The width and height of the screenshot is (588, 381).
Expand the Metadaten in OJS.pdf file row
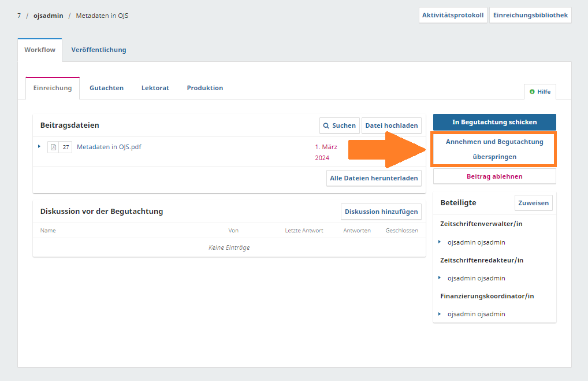[39, 146]
